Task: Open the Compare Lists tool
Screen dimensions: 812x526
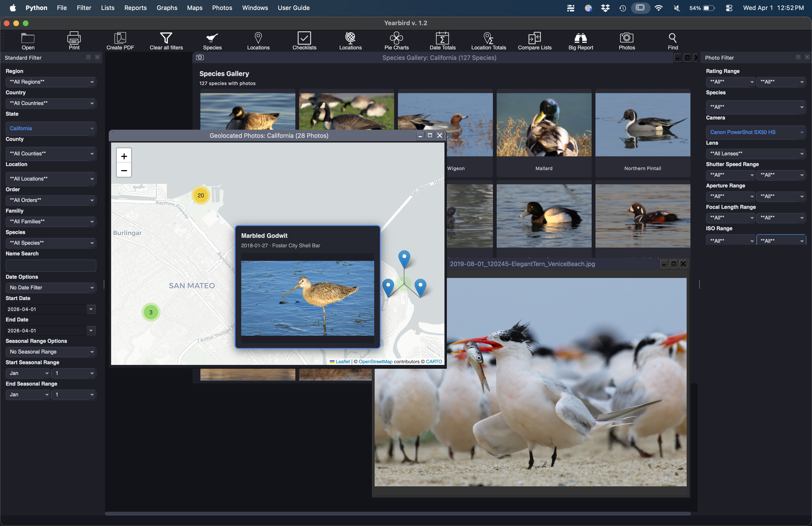Action: coord(534,41)
